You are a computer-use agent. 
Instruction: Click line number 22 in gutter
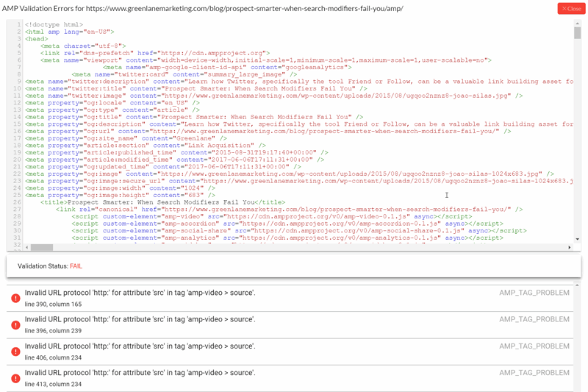(17, 174)
